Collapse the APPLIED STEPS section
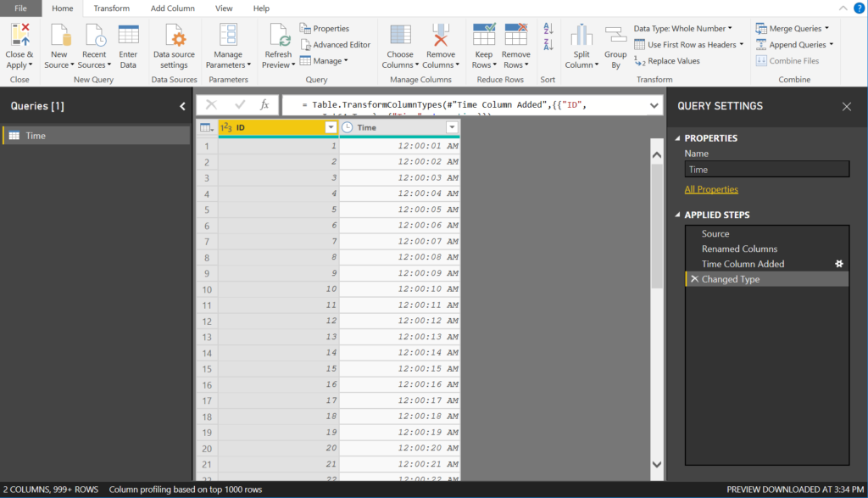The height and width of the screenshot is (498, 868). [677, 215]
